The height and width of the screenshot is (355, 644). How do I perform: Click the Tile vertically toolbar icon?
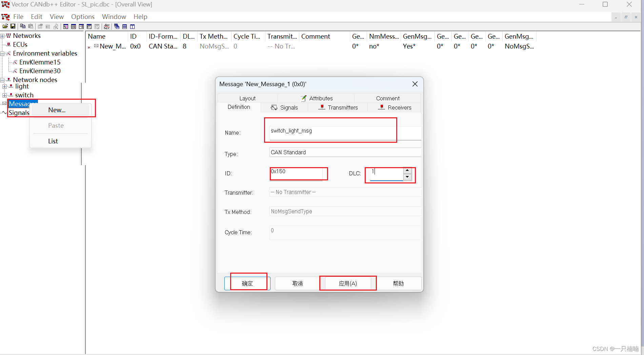tap(133, 26)
